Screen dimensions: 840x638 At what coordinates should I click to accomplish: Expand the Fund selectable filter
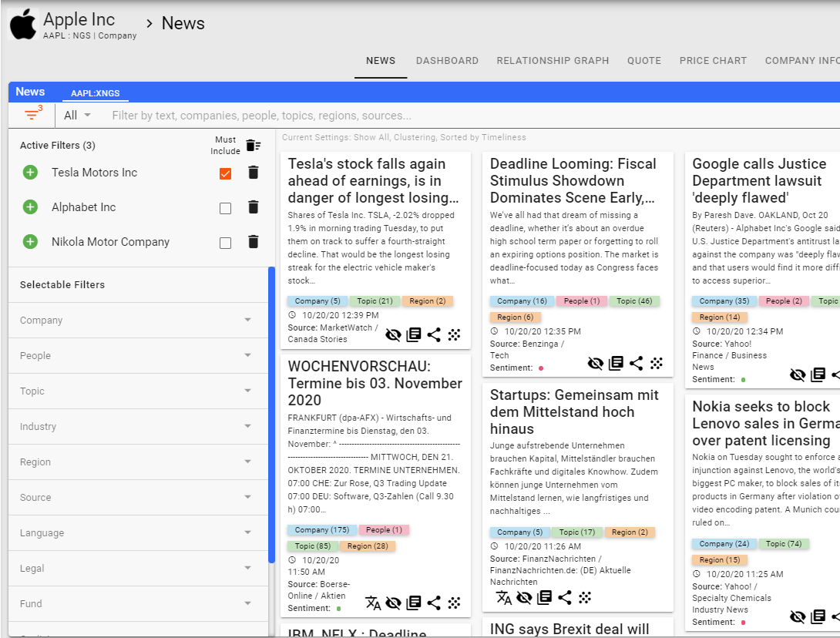(138, 603)
